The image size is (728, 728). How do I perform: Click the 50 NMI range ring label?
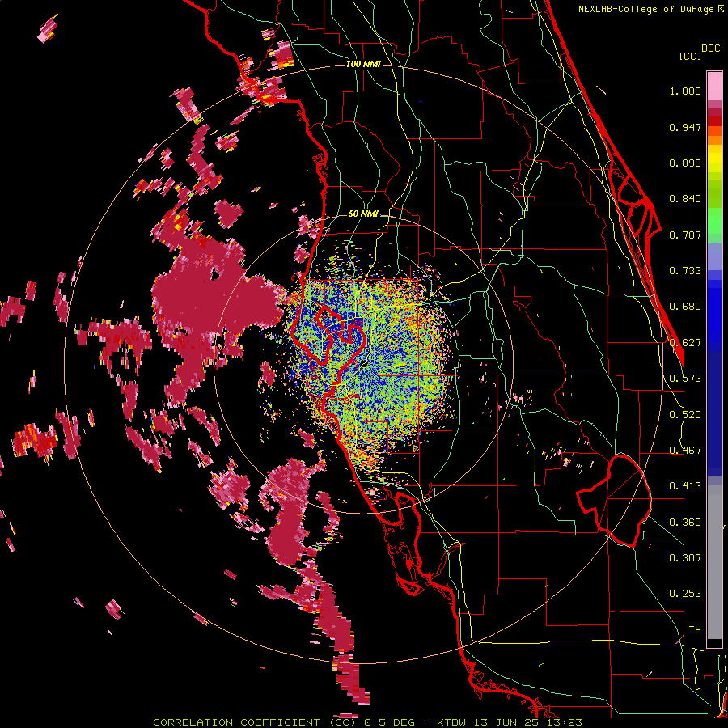pyautogui.click(x=363, y=214)
